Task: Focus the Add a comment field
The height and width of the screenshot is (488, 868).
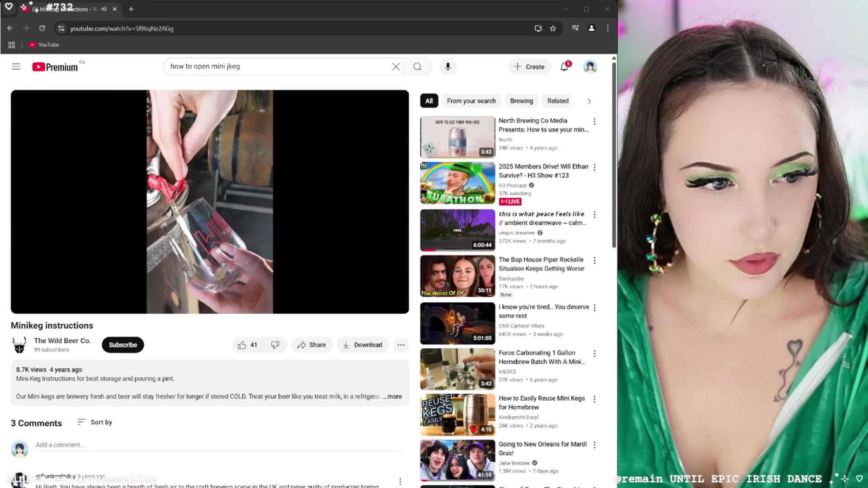Action: 219,445
